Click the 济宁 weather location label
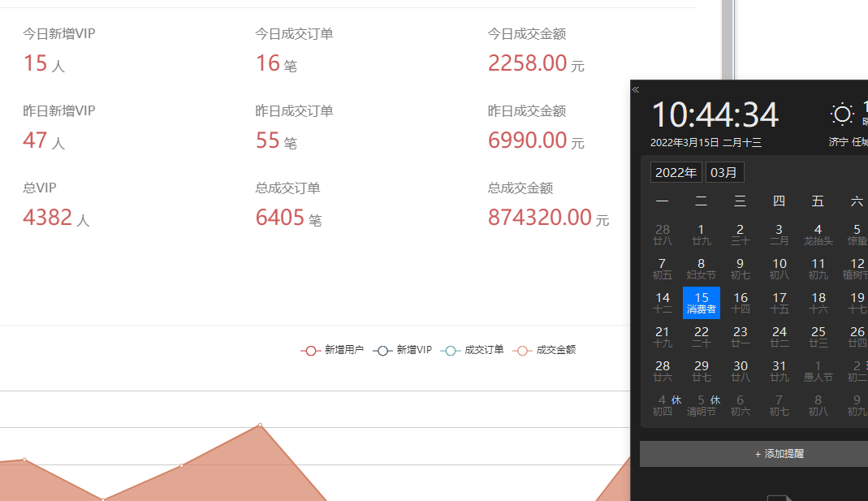This screenshot has height=501, width=868. [x=838, y=142]
